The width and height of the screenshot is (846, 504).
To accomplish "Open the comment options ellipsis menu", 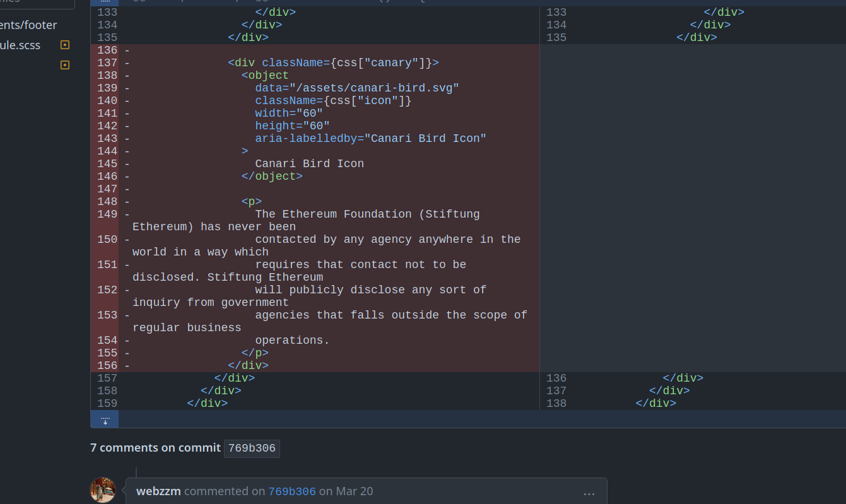I will pos(589,492).
